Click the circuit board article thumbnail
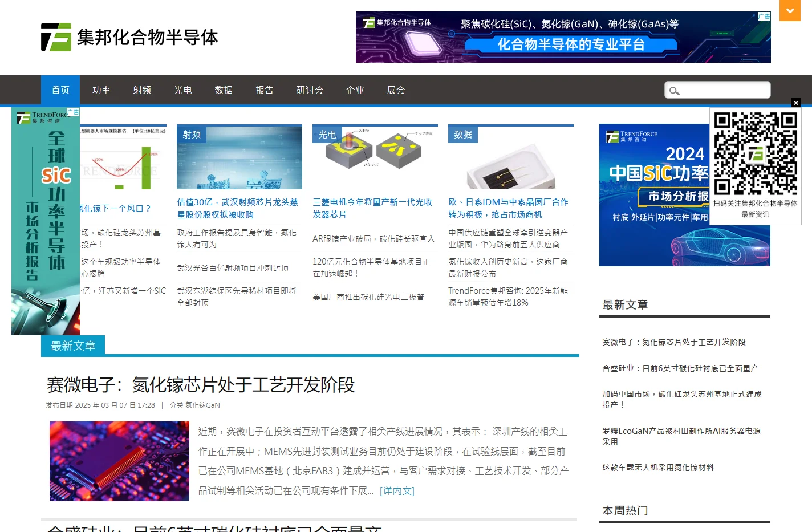The width and height of the screenshot is (812, 532). (x=119, y=461)
